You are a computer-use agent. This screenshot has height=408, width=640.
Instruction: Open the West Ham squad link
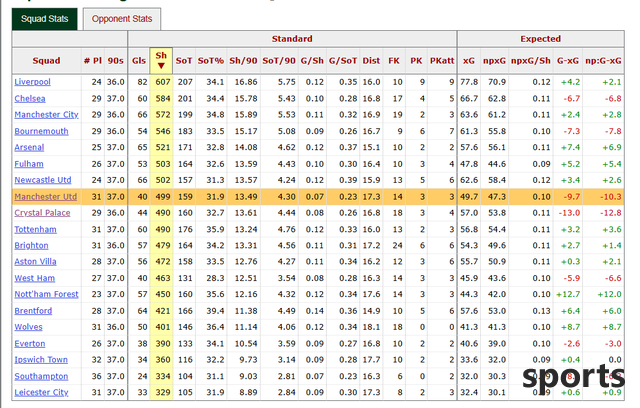(x=35, y=278)
